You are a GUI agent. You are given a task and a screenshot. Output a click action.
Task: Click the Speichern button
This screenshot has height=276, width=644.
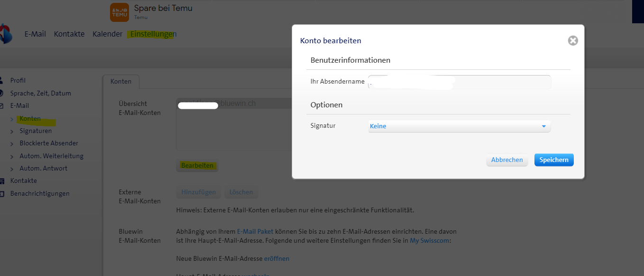553,160
